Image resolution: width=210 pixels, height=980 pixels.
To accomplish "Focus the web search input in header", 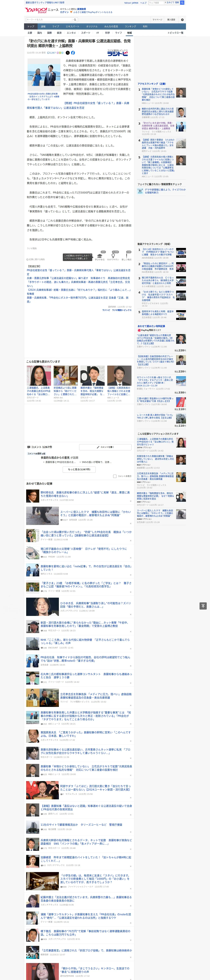I will [156, 3].
